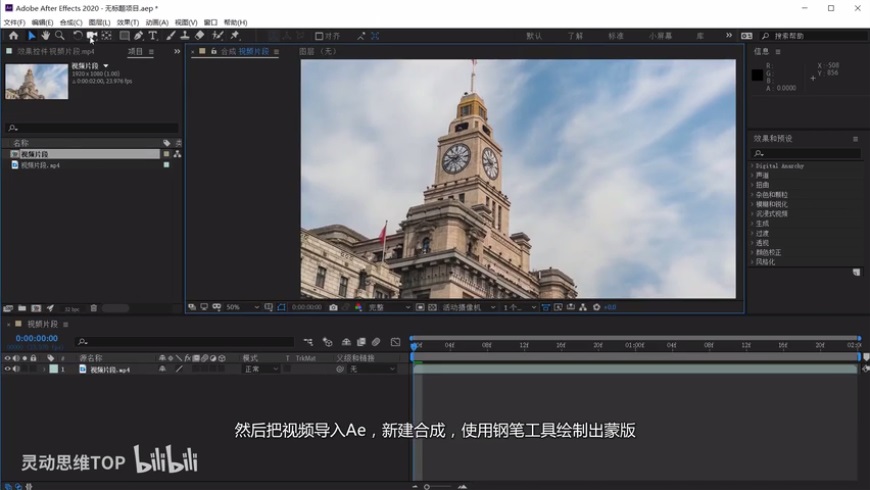Show more workspaces via the overflow chevron
Viewport: 870px width, 490px height.
pyautogui.click(x=729, y=36)
